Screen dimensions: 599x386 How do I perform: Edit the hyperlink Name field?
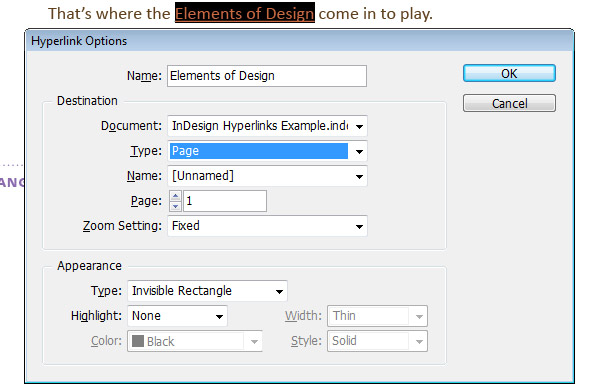267,76
